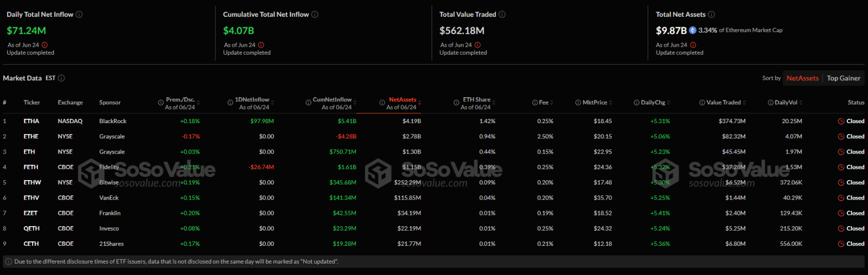This screenshot has height=275, width=868.
Task: Toggle sort order on 1DNetInflow column
Action: pyautogui.click(x=272, y=103)
